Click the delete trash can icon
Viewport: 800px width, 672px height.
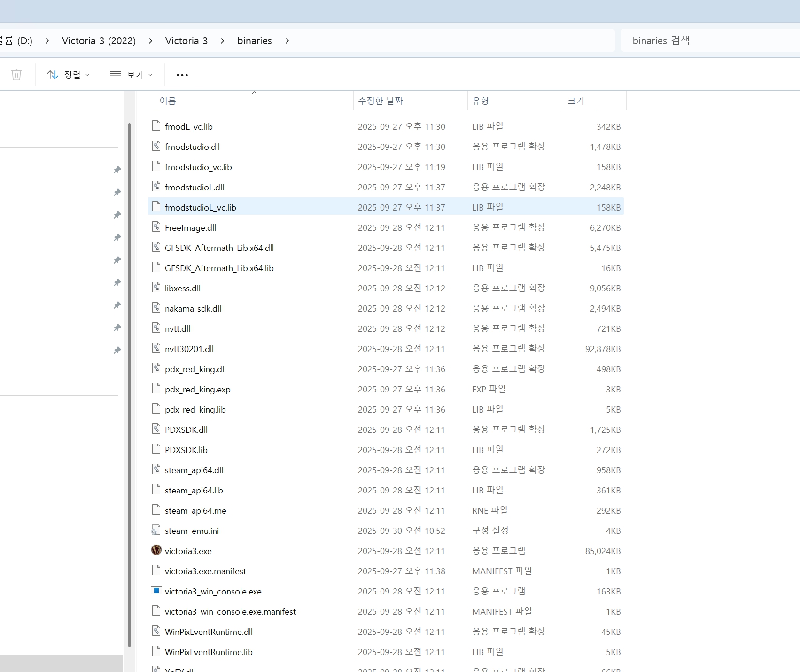(x=16, y=75)
